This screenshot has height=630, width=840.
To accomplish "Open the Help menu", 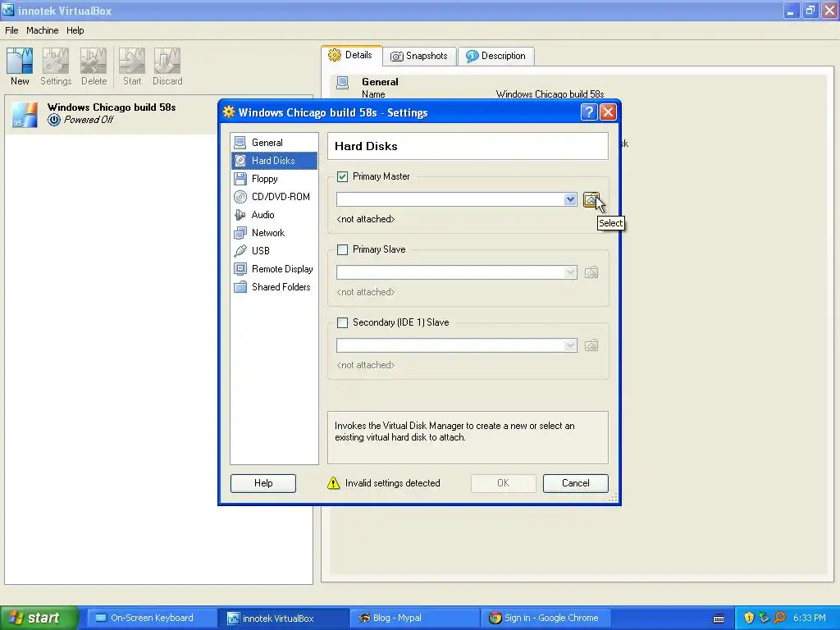I will [x=75, y=30].
